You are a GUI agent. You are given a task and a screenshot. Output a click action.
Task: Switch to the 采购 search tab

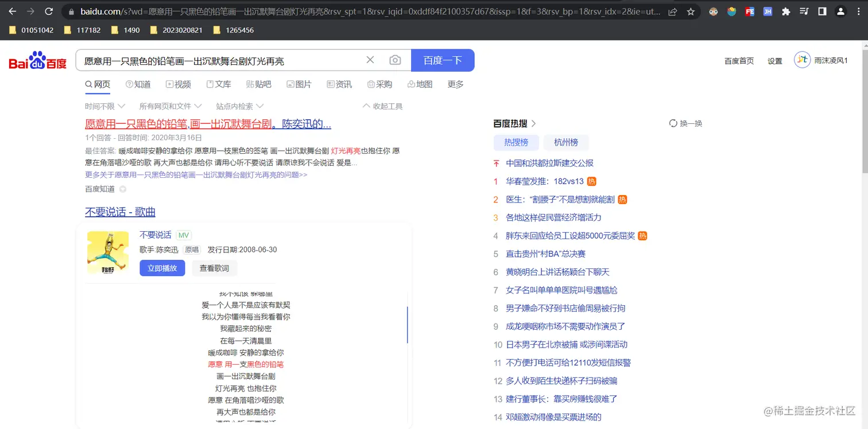(x=379, y=84)
